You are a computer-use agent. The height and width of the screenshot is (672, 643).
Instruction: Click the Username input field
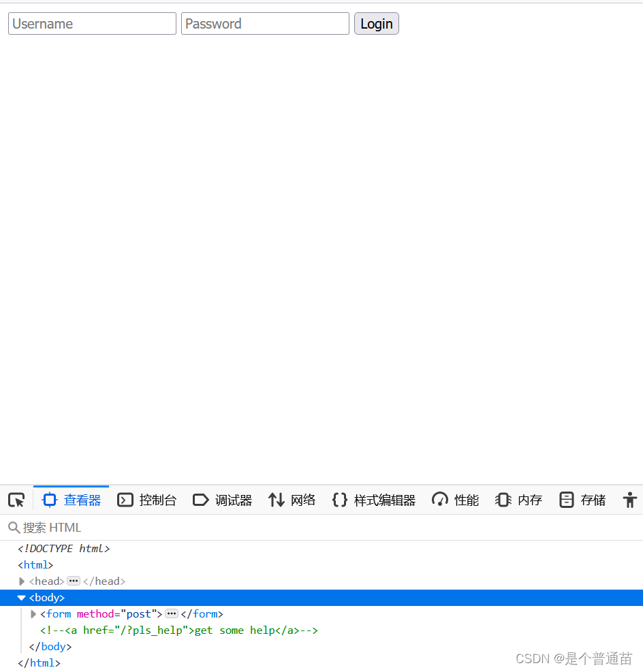click(92, 23)
